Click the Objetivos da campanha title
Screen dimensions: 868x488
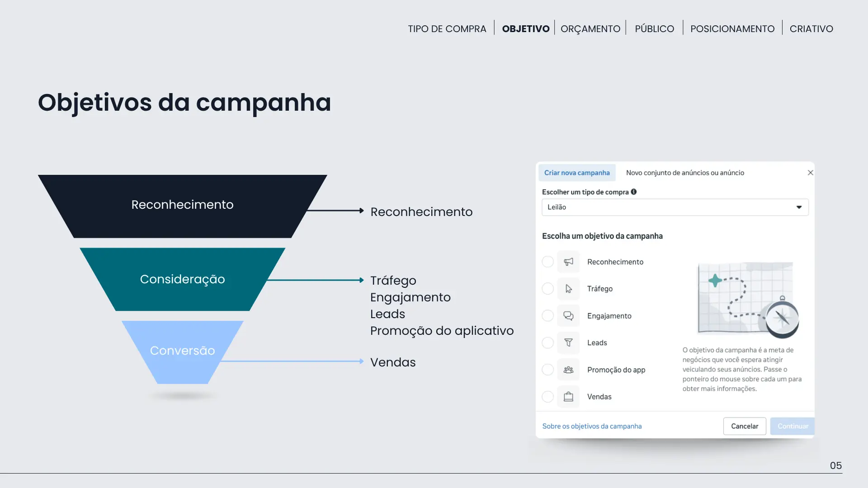(184, 103)
